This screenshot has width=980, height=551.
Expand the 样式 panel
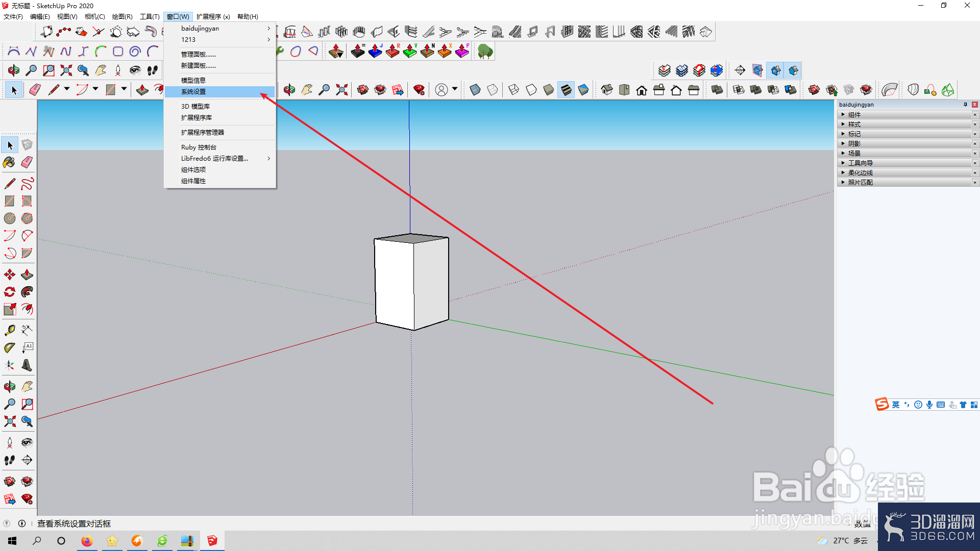click(843, 124)
